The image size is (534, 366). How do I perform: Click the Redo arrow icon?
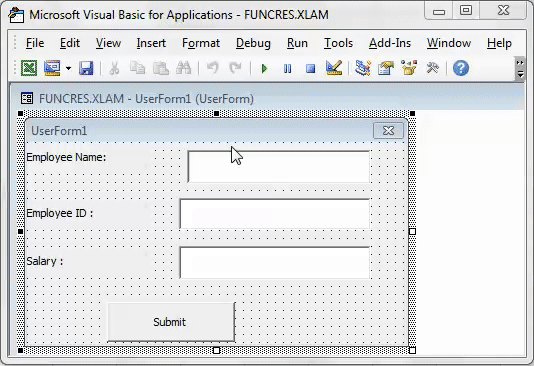(x=235, y=68)
